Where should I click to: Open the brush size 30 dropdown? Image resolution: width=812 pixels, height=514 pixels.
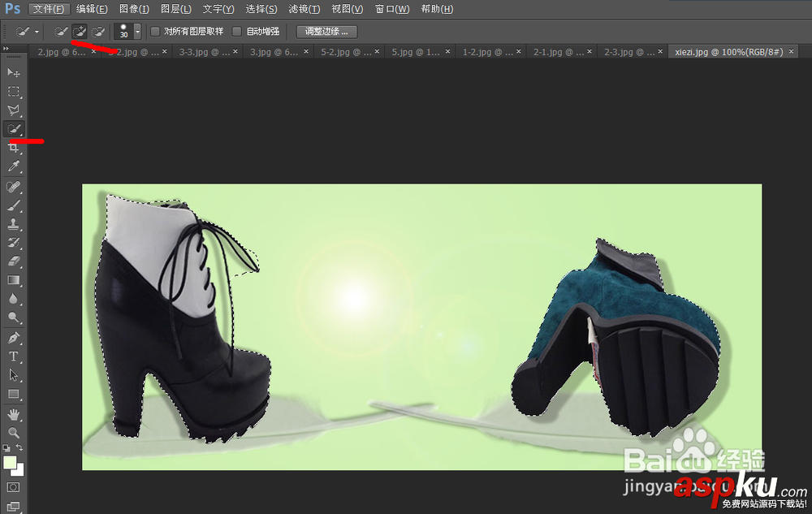point(137,31)
